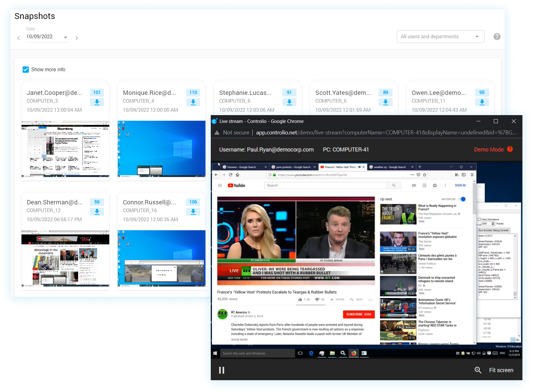Download Janet.Cooper's snapshots
This screenshot has height=392, width=533.
pos(97,102)
